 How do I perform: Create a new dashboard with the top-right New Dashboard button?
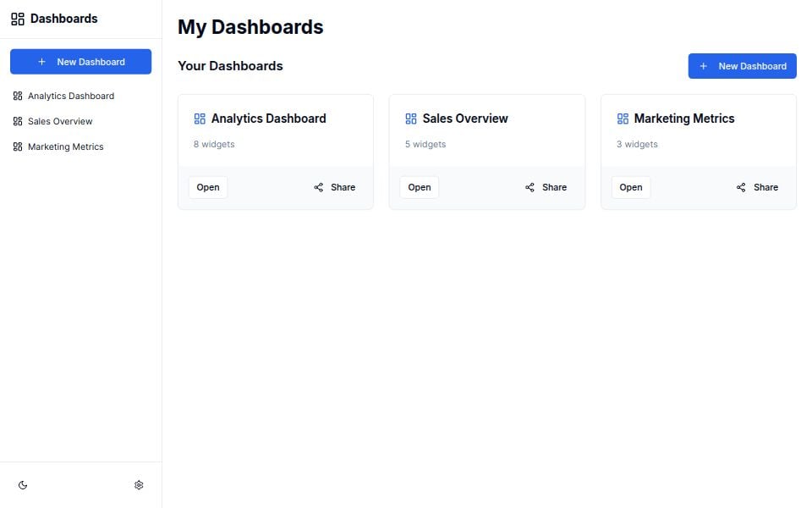(742, 65)
